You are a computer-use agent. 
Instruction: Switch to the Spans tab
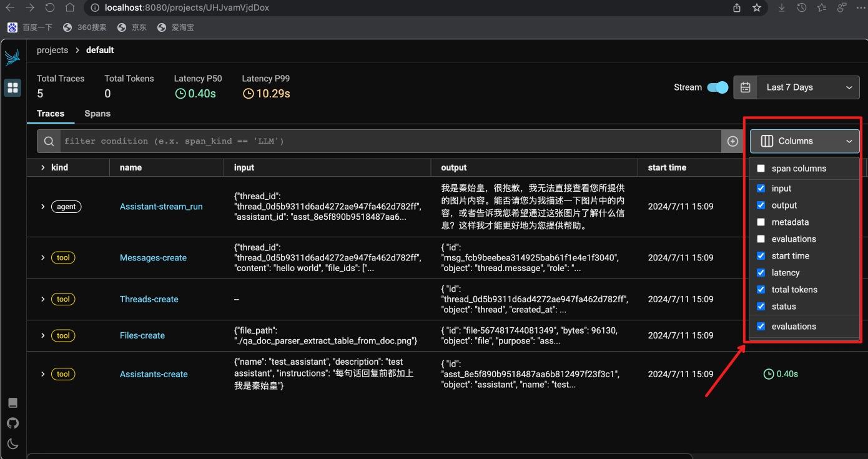pyautogui.click(x=97, y=114)
